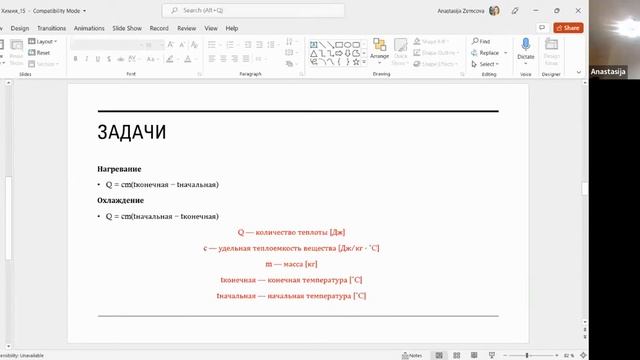This screenshot has height=360, width=640.
Task: Select the Text Box shape
Action: pos(313,44)
